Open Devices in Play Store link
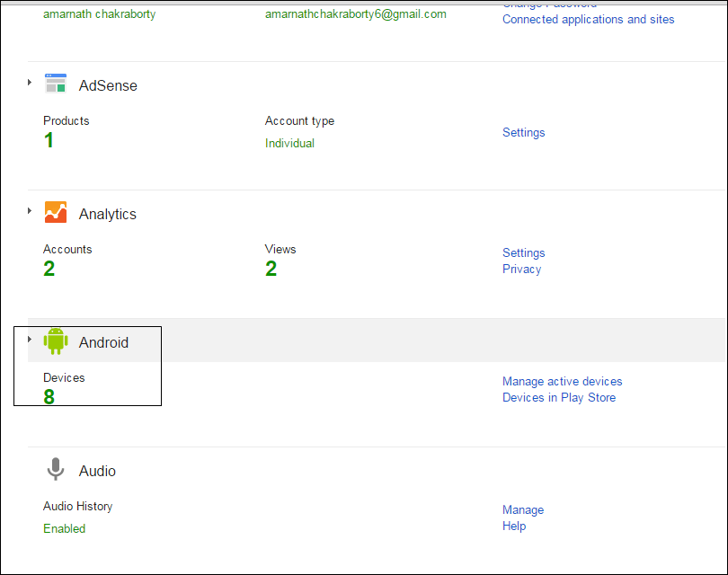Image resolution: width=728 pixels, height=575 pixels. point(559,398)
